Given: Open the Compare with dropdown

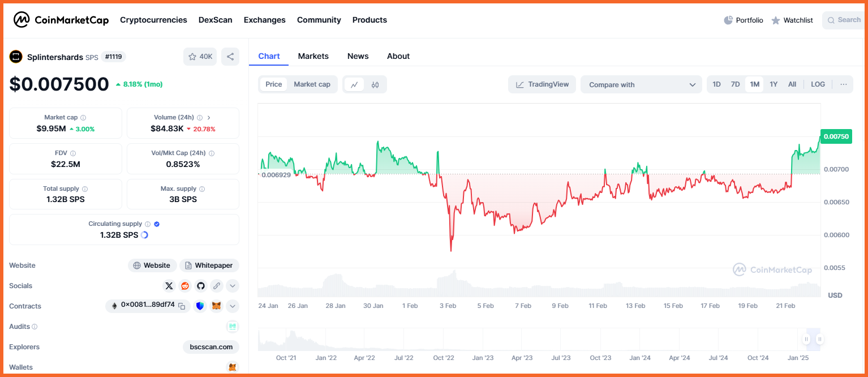Looking at the screenshot, I should pos(641,84).
